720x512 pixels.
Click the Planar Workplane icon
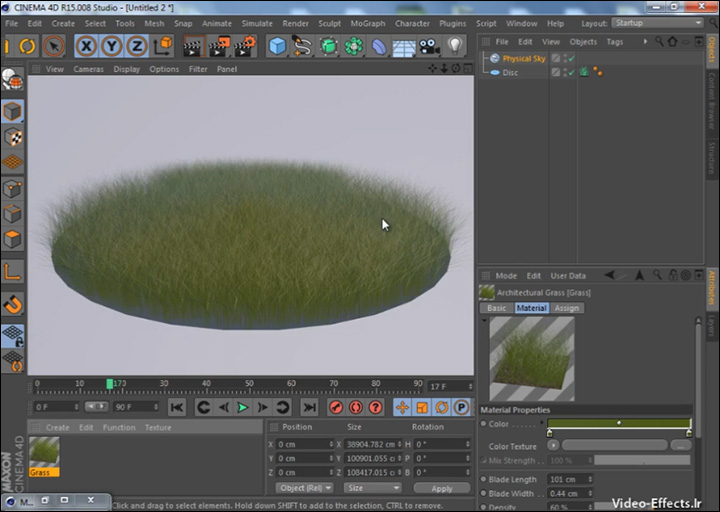pyautogui.click(x=12, y=360)
